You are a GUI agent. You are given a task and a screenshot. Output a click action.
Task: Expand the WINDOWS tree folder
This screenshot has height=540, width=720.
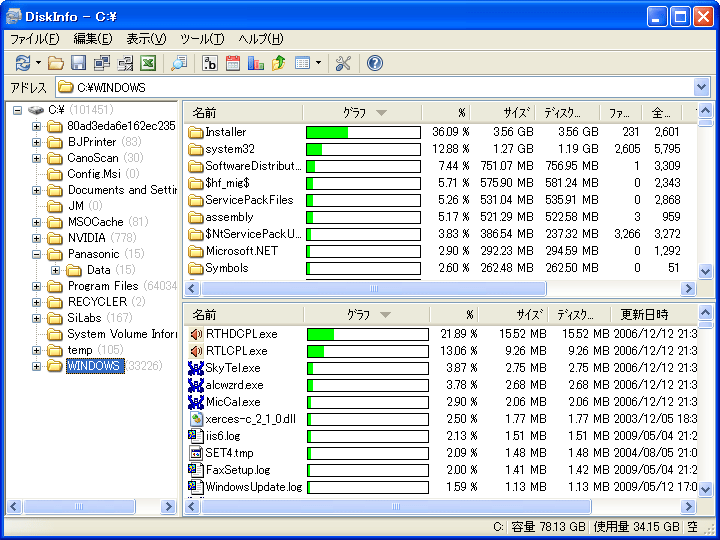click(36, 366)
